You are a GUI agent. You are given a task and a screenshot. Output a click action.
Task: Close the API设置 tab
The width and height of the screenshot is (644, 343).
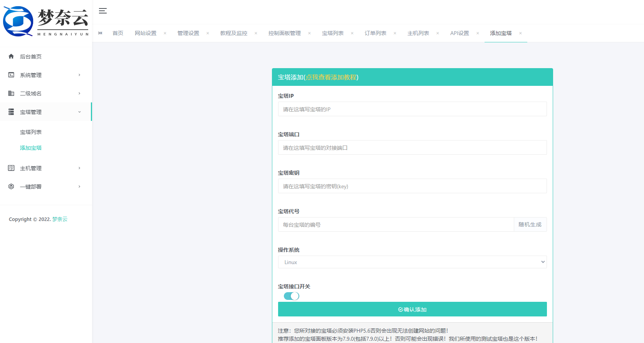pyautogui.click(x=478, y=33)
